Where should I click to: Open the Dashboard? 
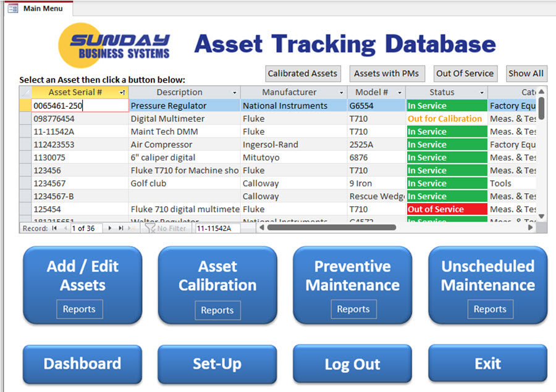pyautogui.click(x=82, y=364)
